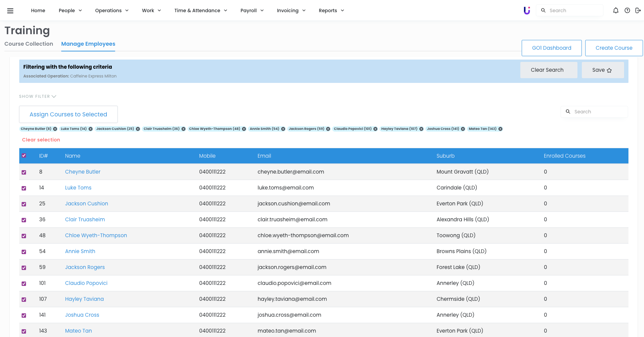The width and height of the screenshot is (644, 337).
Task: Remove Claudio Popovici (101) selection chip
Action: 375,129
